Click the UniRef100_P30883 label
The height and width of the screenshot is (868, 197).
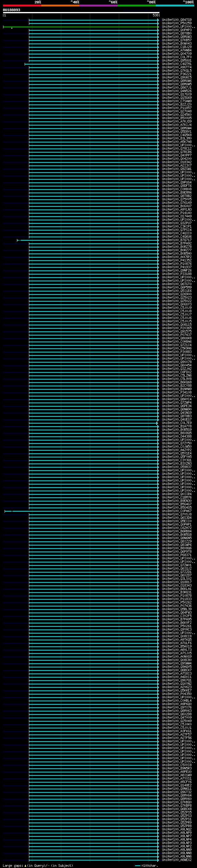(176, 352)
